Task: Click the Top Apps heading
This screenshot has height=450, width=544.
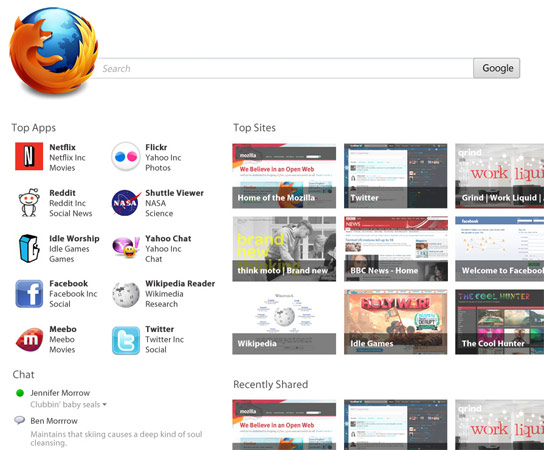Action: pos(34,128)
